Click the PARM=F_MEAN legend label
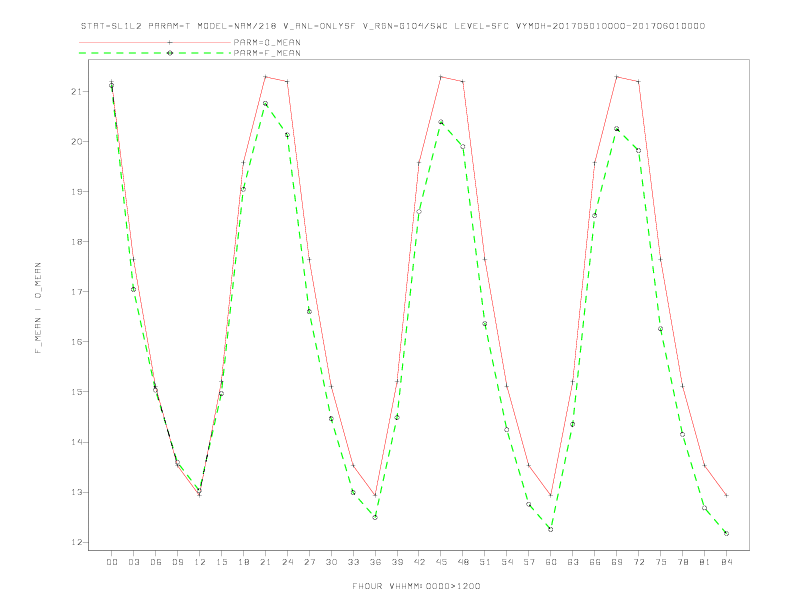This screenshot has height=612, width=792. coord(267,53)
